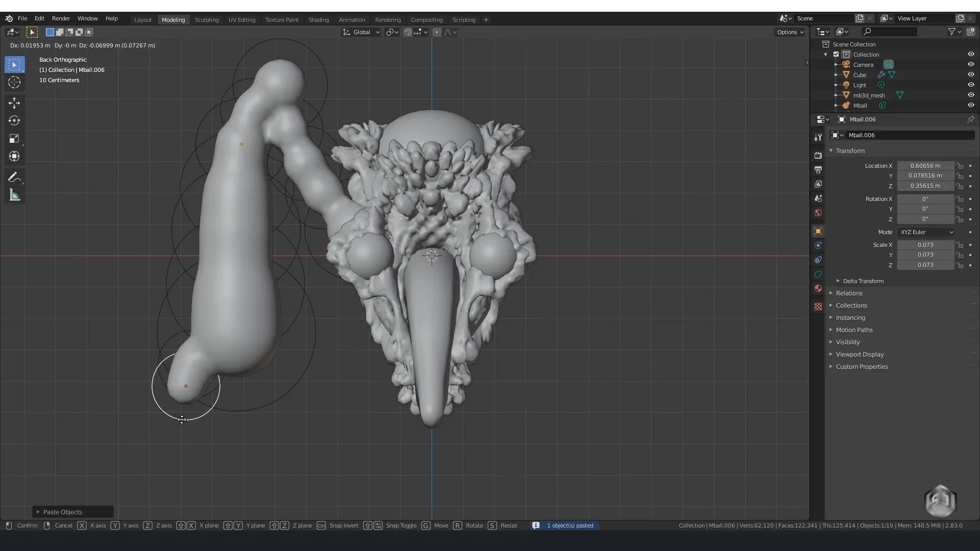The image size is (980, 551).
Task: Choose the Measure ruler tool
Action: tap(14, 195)
